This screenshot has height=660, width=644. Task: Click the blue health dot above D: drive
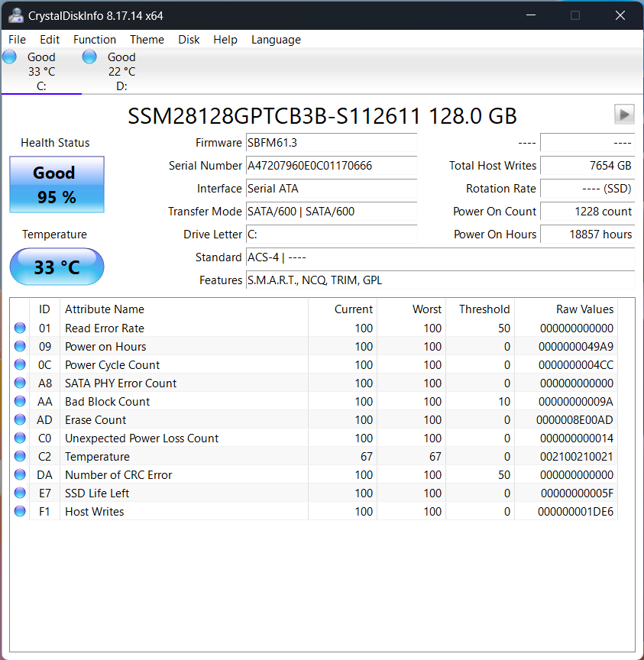(x=89, y=56)
